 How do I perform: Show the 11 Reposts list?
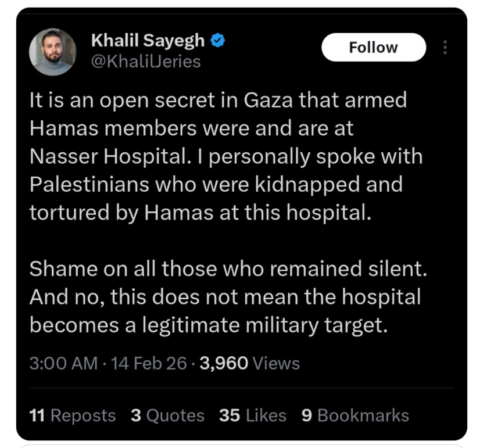(x=73, y=415)
